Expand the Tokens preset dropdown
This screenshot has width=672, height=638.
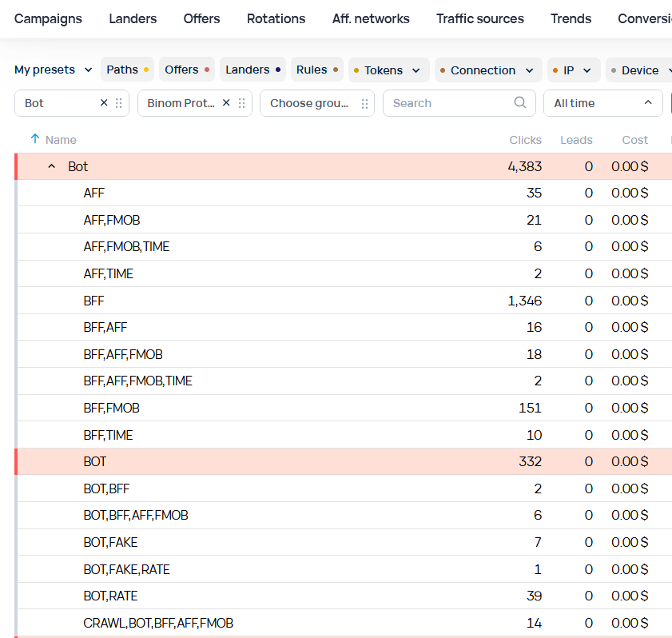point(416,70)
